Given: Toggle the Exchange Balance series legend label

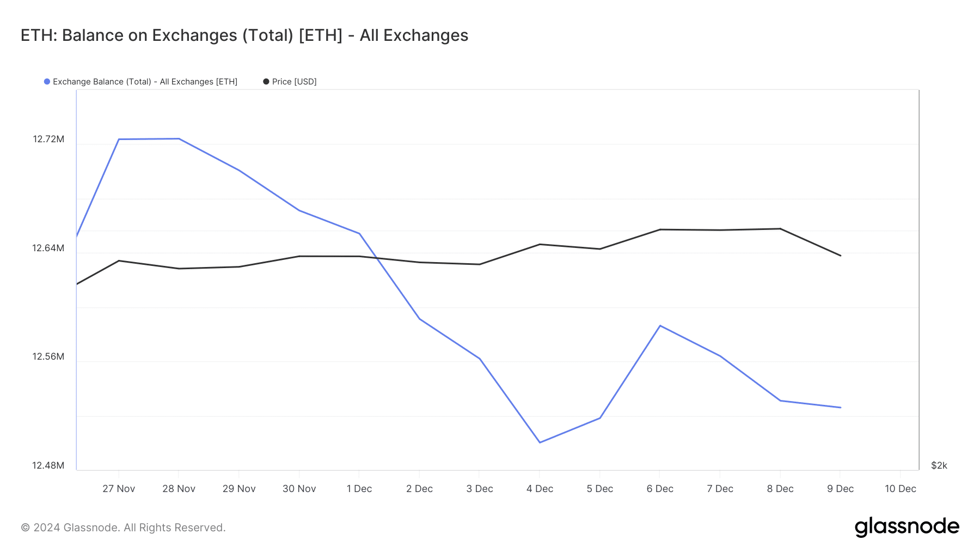Looking at the screenshot, I should (145, 82).
